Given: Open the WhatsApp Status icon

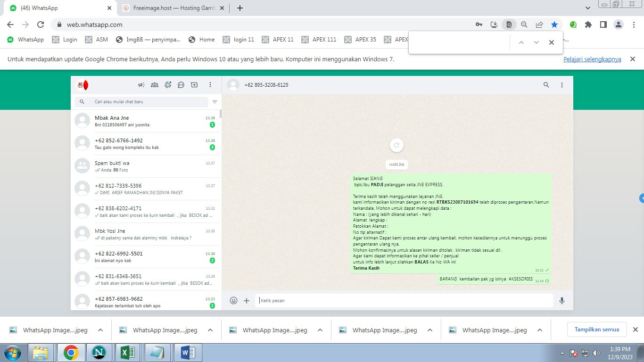Looking at the screenshot, I should 168,85.
